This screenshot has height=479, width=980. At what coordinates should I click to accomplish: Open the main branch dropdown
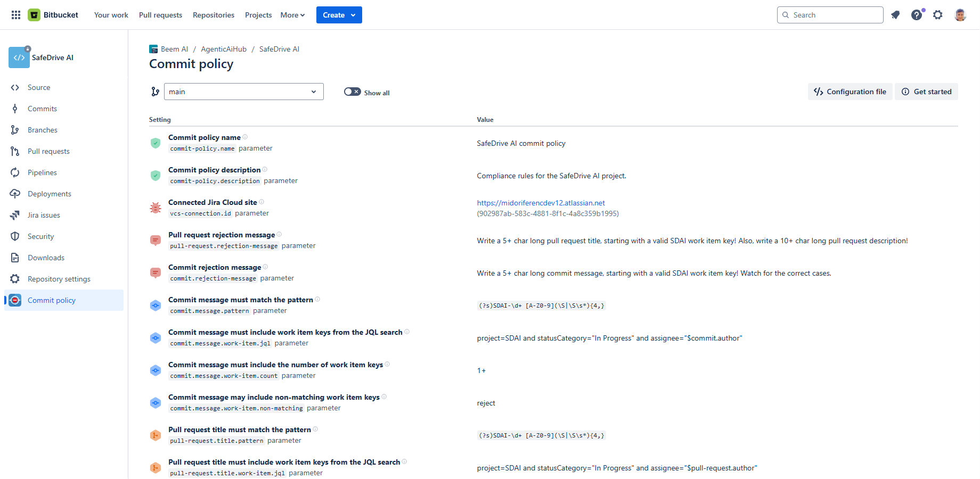[243, 92]
